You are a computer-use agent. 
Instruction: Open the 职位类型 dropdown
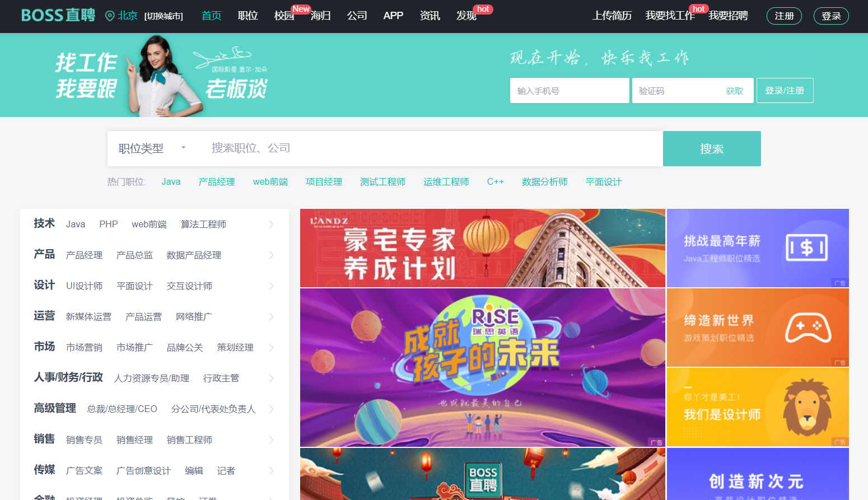[x=152, y=148]
